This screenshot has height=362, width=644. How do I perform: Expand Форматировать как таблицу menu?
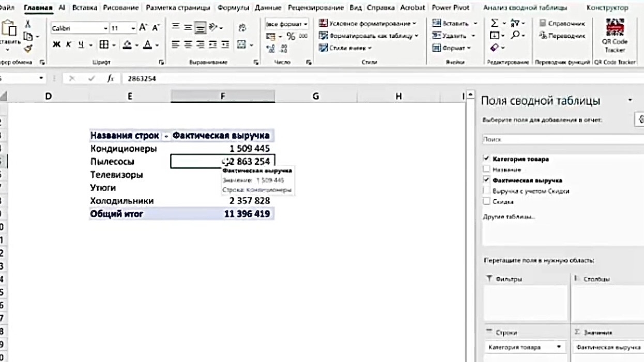pos(369,36)
